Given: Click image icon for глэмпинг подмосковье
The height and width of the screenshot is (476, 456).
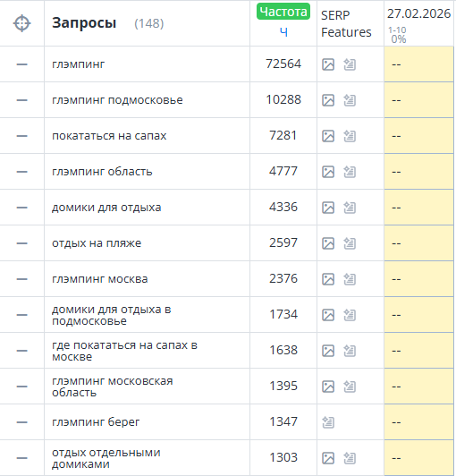Looking at the screenshot, I should tap(328, 100).
